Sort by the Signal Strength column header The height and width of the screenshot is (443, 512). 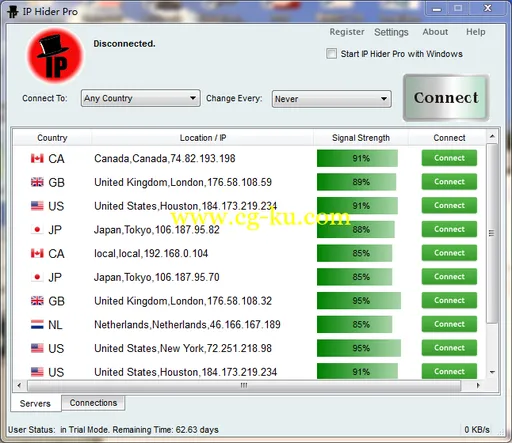(361, 138)
